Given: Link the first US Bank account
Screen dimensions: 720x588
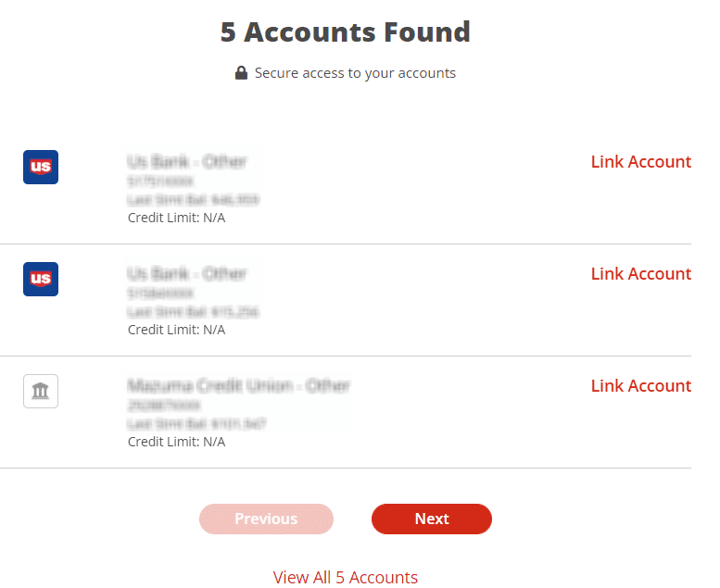Looking at the screenshot, I should point(640,162).
